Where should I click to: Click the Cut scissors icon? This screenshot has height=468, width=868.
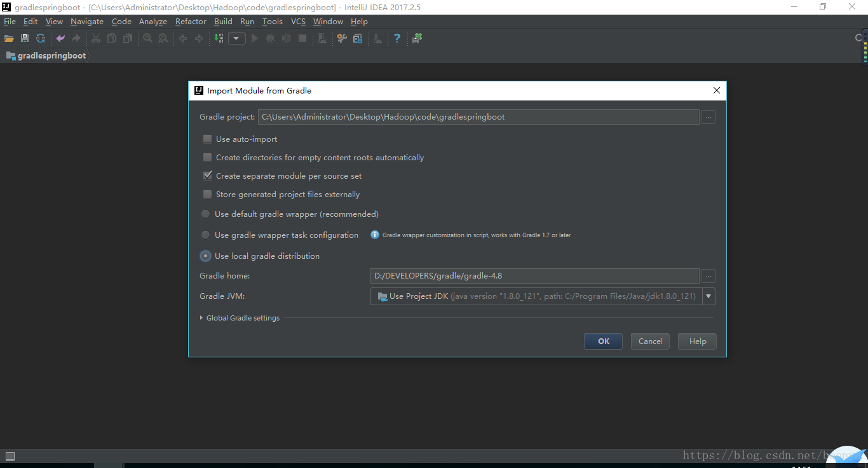(96, 39)
